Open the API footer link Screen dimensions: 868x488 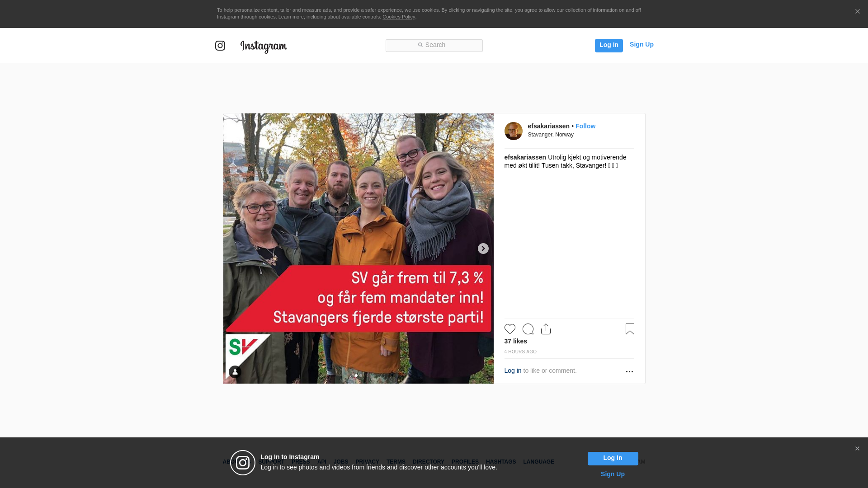pos(322,462)
